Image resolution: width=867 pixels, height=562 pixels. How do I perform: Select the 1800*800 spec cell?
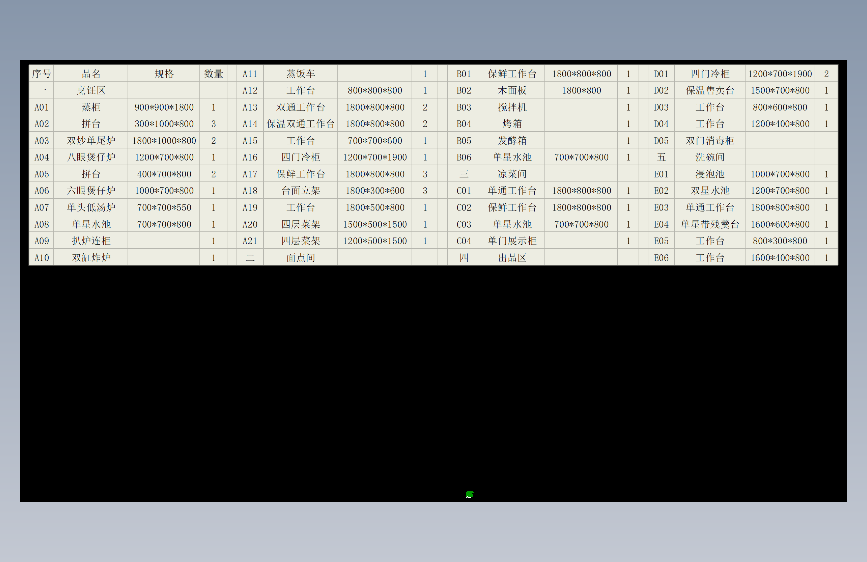(x=581, y=90)
